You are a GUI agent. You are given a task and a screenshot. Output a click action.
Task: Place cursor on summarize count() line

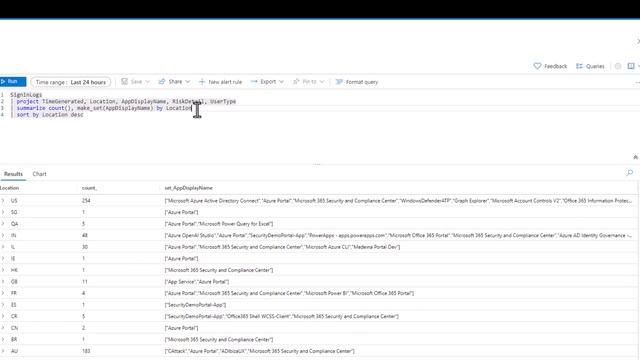[x=104, y=108]
